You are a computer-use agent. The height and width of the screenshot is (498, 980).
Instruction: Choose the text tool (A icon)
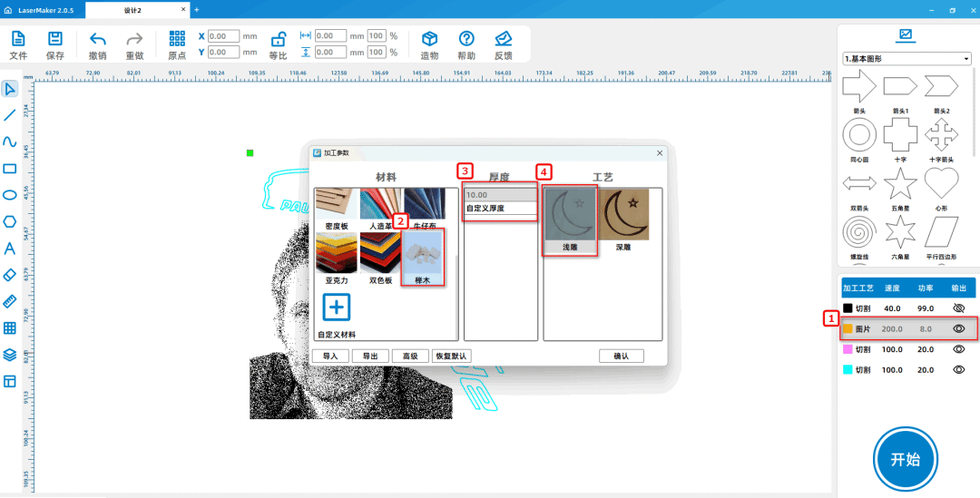click(10, 249)
